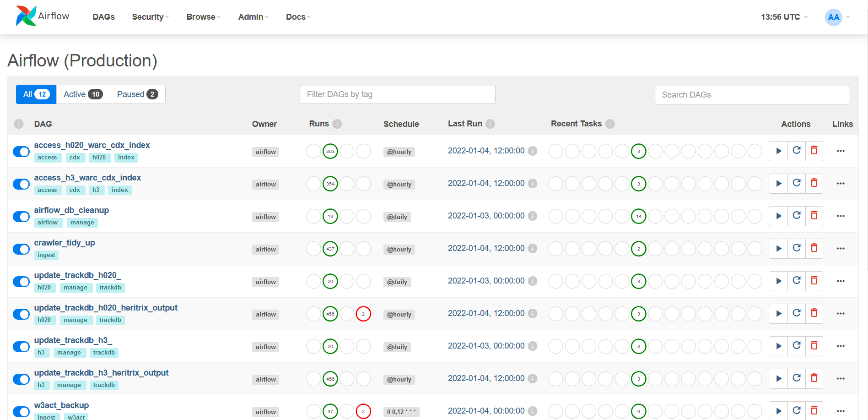Open the 13:56 UTC timezone dropdown
Image resolution: width=868 pixels, height=420 pixels.
(784, 17)
